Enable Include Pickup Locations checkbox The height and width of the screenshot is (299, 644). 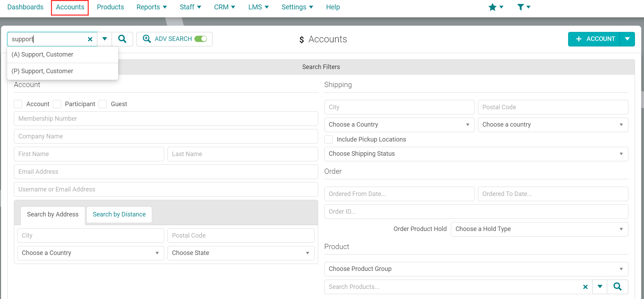[329, 139]
